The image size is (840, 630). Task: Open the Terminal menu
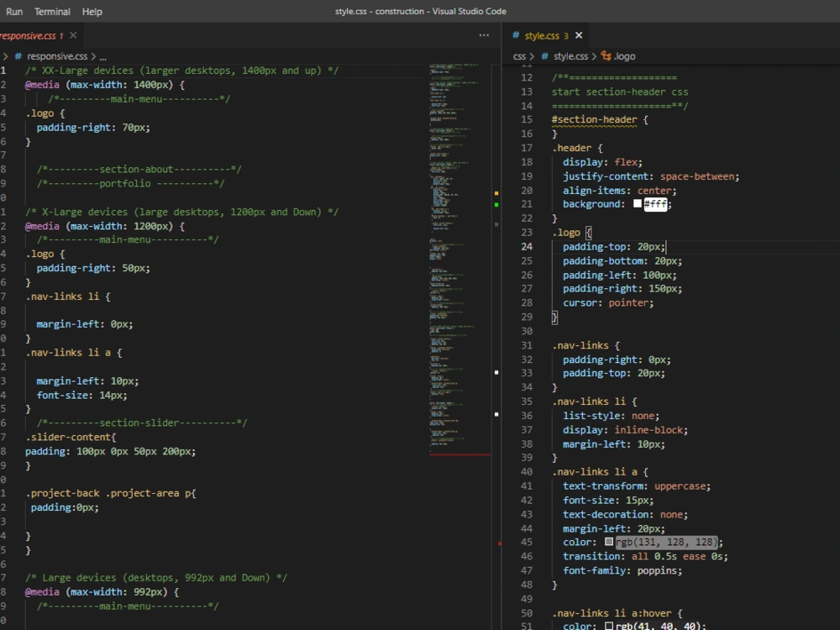pos(52,11)
